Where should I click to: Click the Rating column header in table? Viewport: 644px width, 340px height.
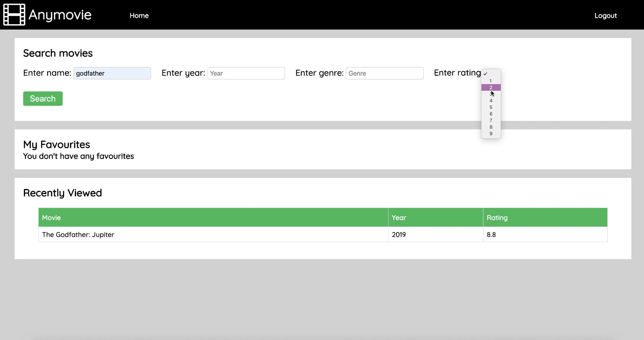tap(497, 218)
